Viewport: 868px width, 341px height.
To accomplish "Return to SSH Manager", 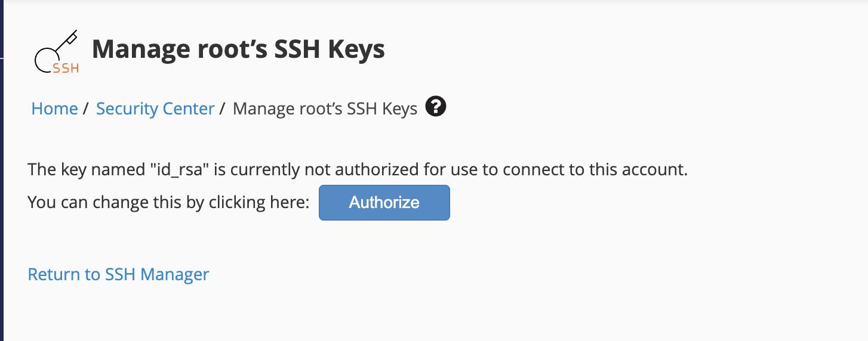I will tap(119, 274).
